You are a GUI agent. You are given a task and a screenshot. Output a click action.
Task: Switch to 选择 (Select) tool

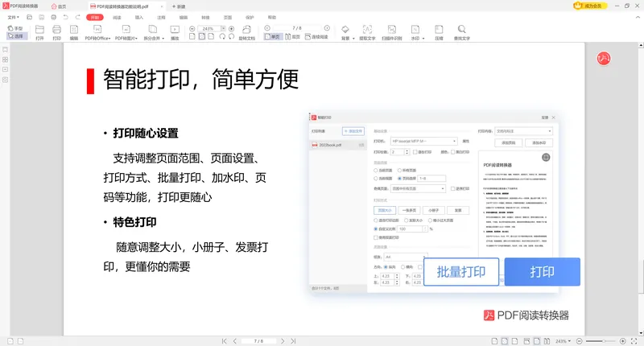[x=16, y=36]
